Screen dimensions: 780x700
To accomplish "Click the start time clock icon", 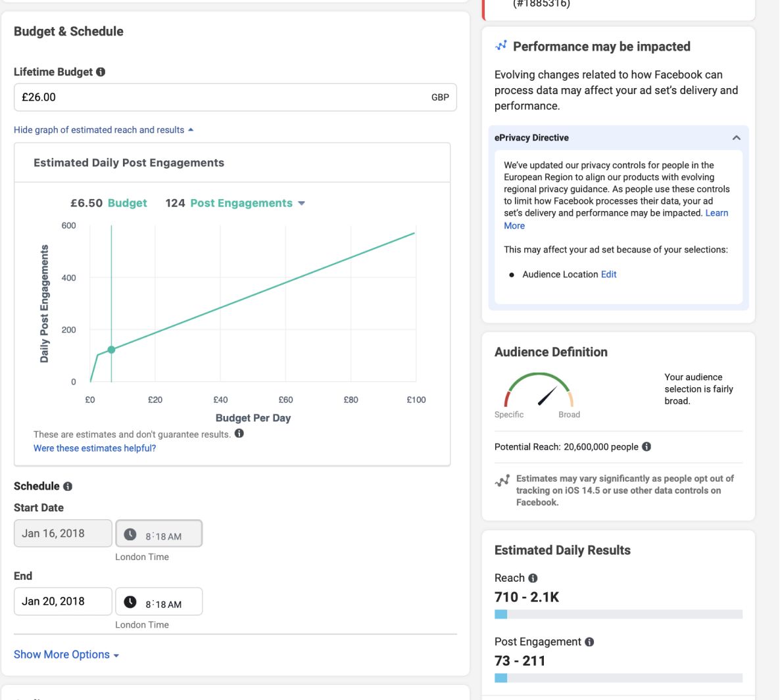I will (x=130, y=534).
